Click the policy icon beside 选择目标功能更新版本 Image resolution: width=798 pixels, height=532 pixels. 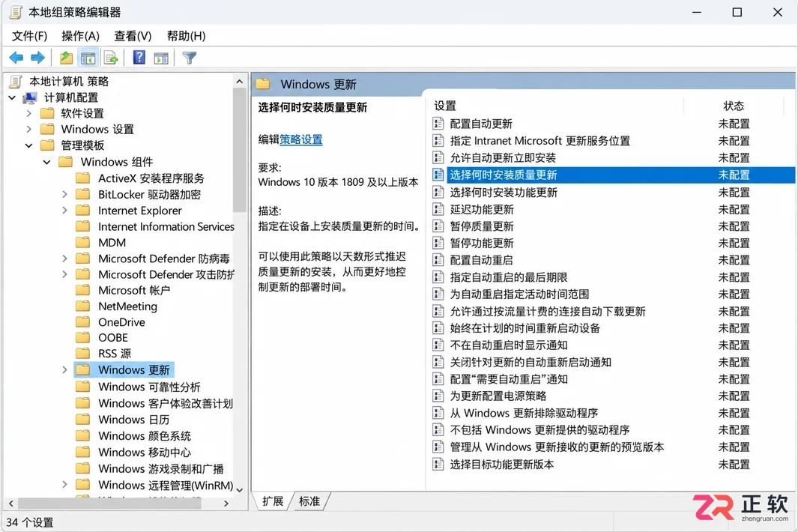point(438,464)
